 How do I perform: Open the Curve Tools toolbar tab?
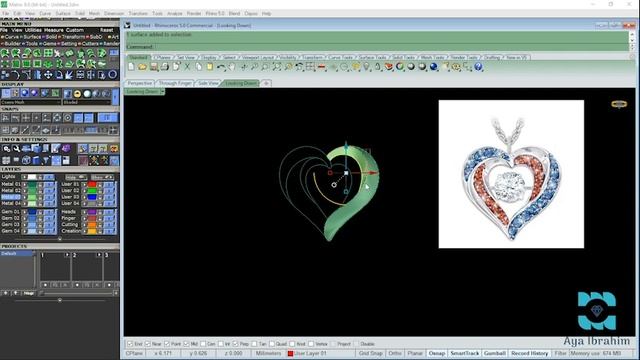tap(340, 58)
